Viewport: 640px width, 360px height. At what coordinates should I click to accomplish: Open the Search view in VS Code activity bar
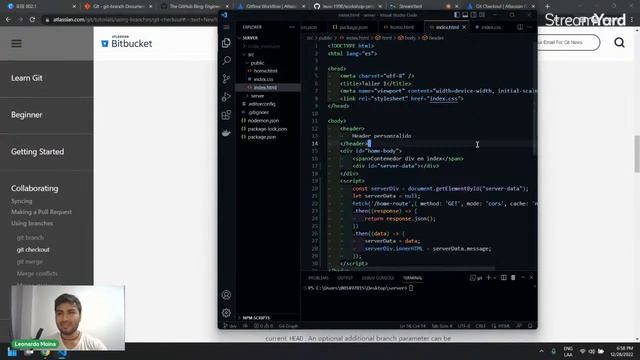tap(226, 61)
